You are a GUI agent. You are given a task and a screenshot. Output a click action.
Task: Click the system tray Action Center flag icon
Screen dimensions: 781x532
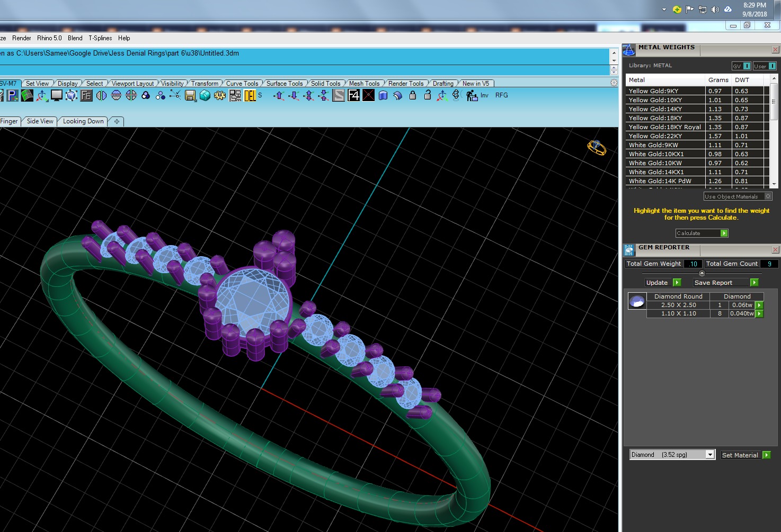click(690, 10)
